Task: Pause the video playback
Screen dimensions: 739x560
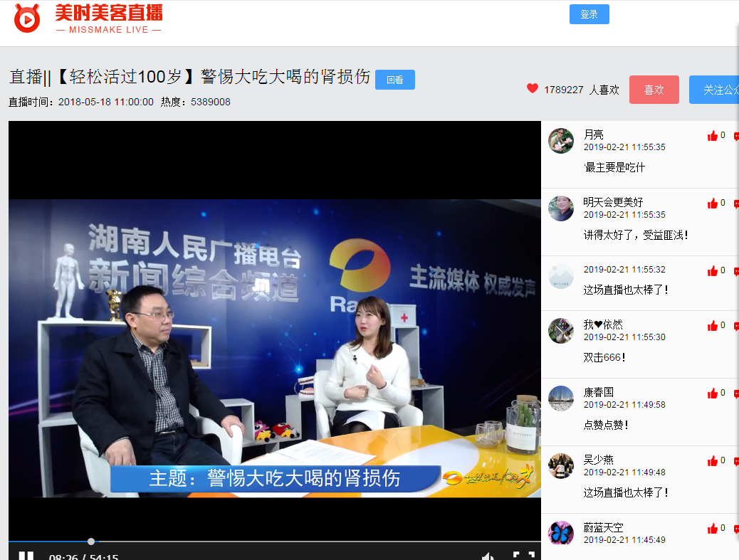Action: pos(26,556)
